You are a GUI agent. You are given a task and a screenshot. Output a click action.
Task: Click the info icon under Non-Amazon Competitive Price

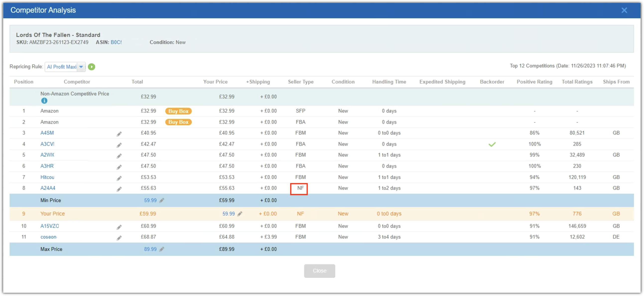[x=44, y=101]
